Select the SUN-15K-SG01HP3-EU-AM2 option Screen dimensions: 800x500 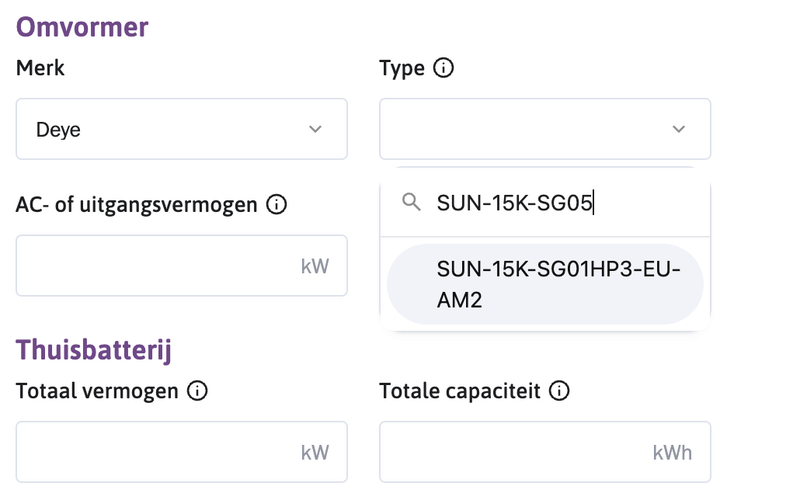[x=545, y=284]
